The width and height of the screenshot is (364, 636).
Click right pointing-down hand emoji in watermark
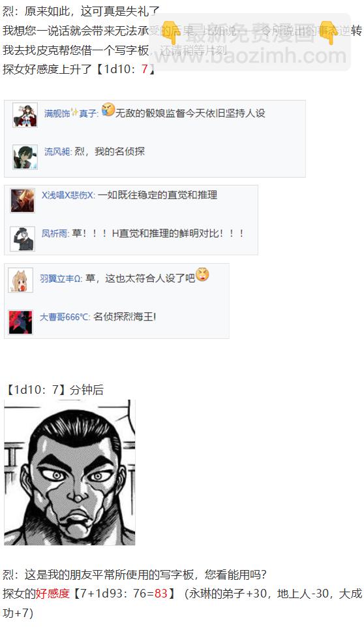[329, 32]
